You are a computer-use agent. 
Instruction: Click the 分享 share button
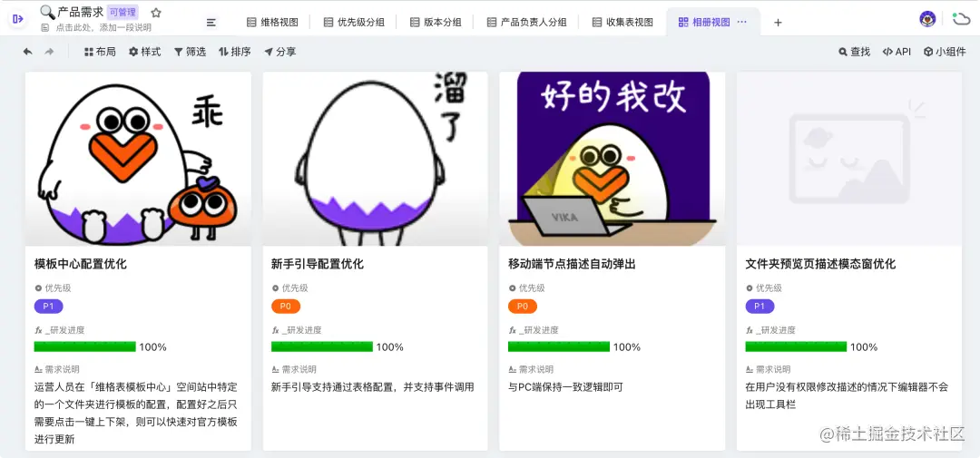pos(280,52)
